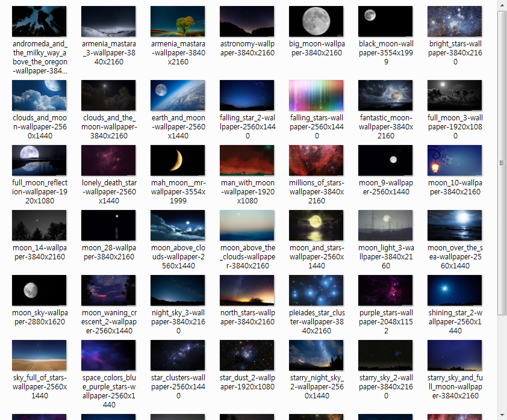Select clouds_and_moon 2560x1440 thumbnail
Screen dimensions: 507x420
(39, 95)
